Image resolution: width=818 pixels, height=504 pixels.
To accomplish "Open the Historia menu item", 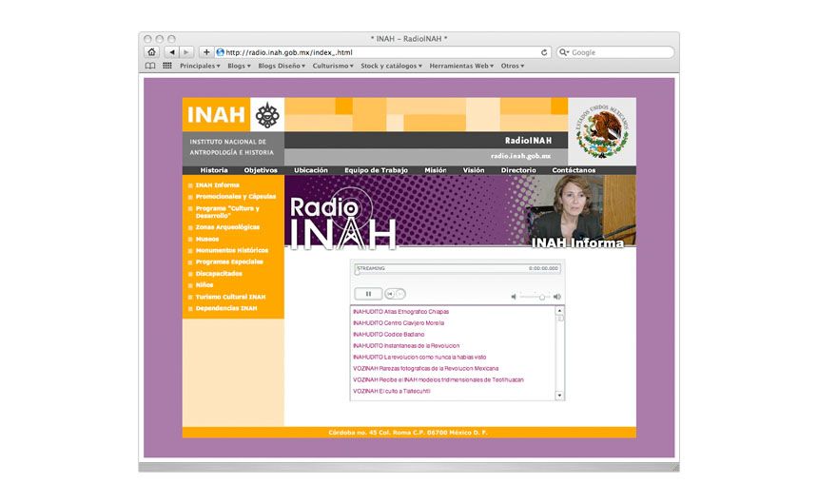I will [214, 170].
